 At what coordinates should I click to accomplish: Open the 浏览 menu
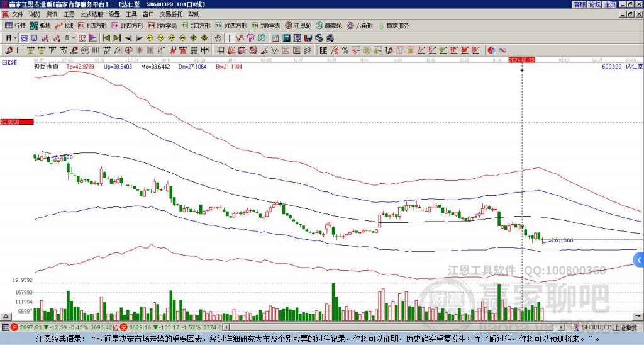point(35,14)
